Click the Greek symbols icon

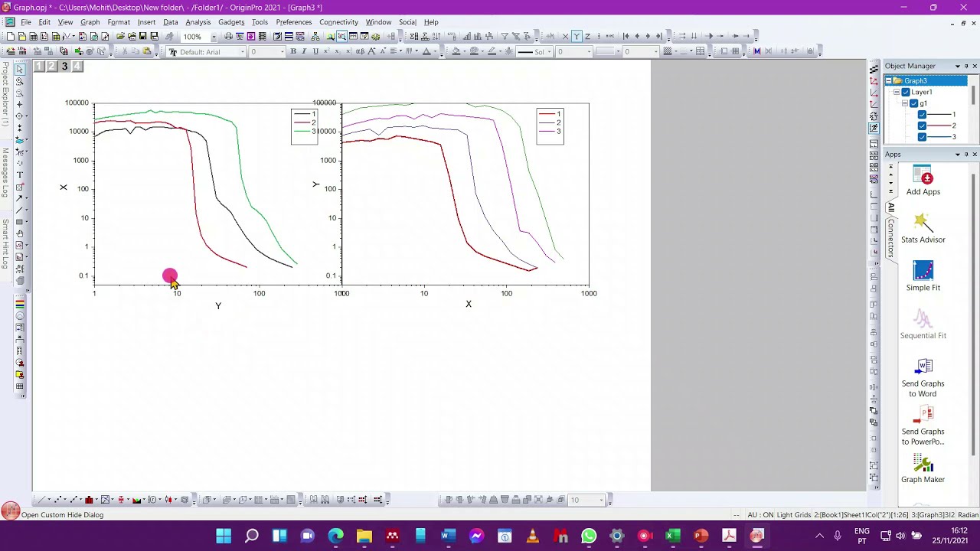click(361, 51)
